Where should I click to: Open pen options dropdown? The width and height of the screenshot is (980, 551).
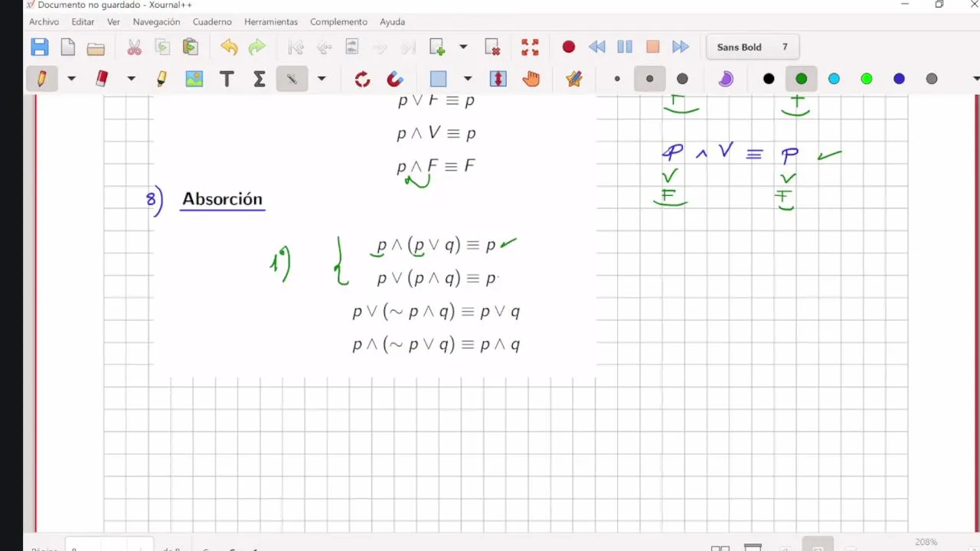click(x=71, y=79)
